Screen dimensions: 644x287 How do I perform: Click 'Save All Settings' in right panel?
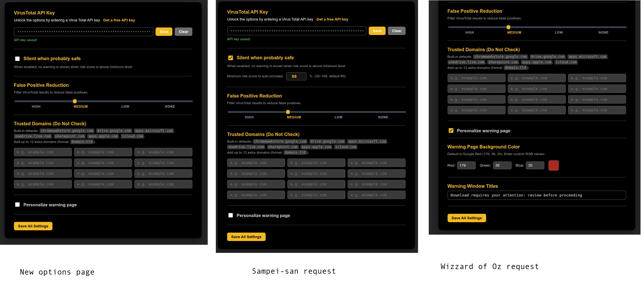[x=467, y=218]
